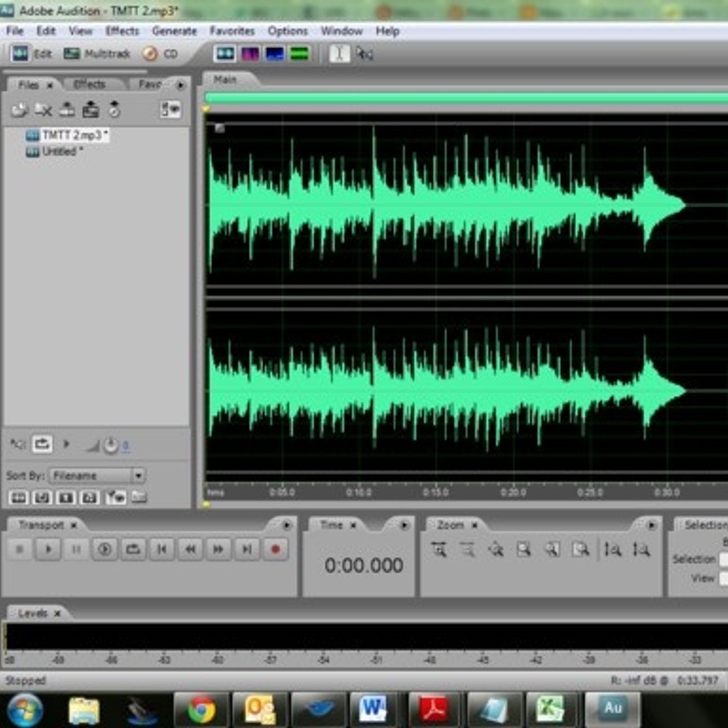Toggle show video files filter

click(66, 498)
